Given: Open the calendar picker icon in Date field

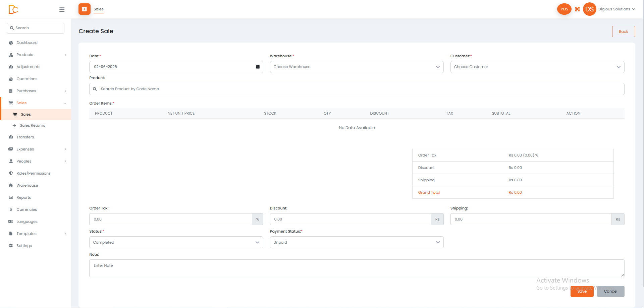Looking at the screenshot, I should (x=258, y=67).
